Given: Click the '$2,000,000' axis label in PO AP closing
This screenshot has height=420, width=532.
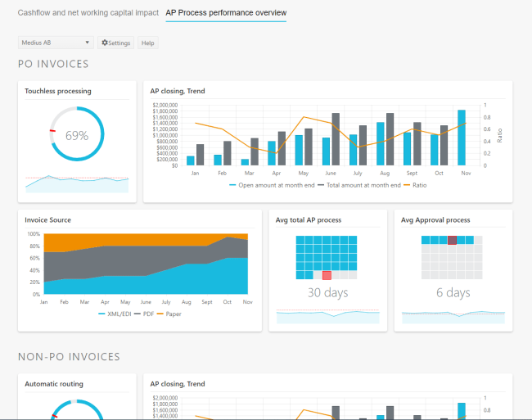Looking at the screenshot, I should [x=165, y=105].
